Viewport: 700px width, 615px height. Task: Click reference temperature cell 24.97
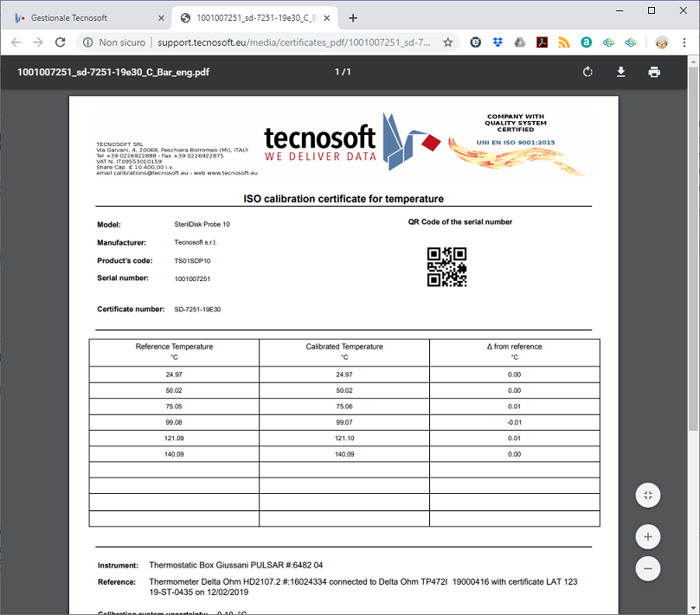174,375
